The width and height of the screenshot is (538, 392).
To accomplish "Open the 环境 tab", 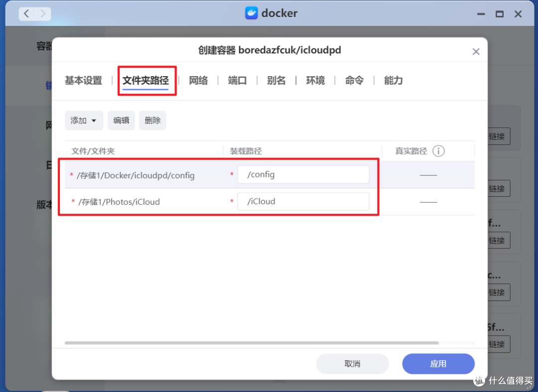I will (315, 80).
